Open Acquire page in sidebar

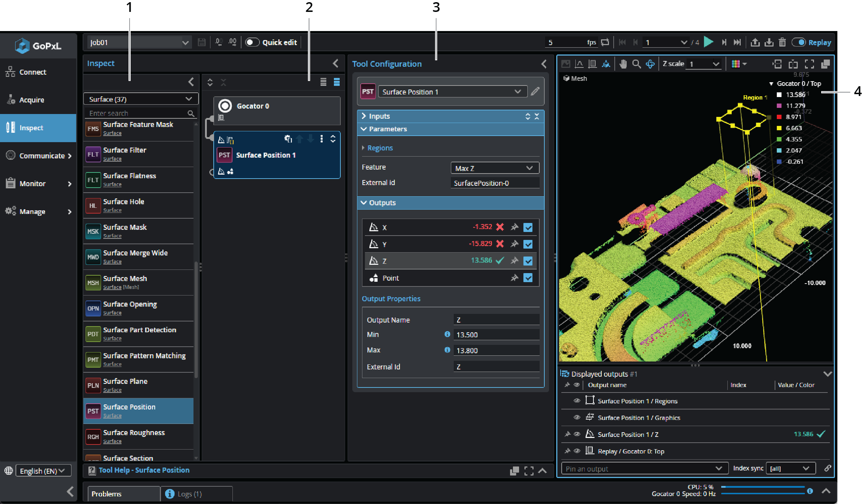pyautogui.click(x=32, y=100)
